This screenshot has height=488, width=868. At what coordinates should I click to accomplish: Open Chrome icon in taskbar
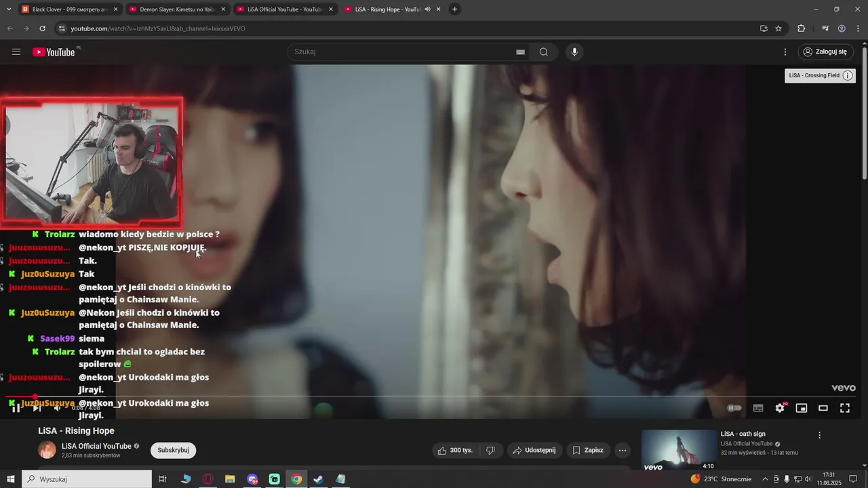pos(296,479)
